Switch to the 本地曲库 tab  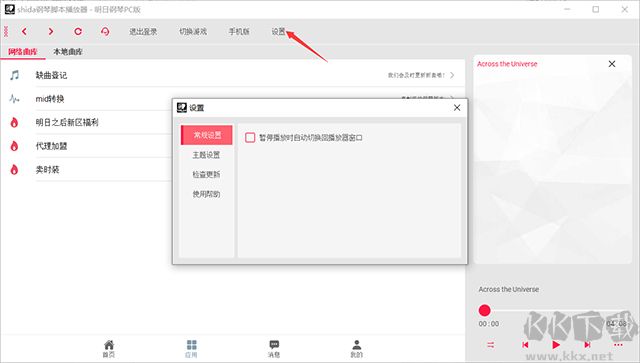pos(68,52)
